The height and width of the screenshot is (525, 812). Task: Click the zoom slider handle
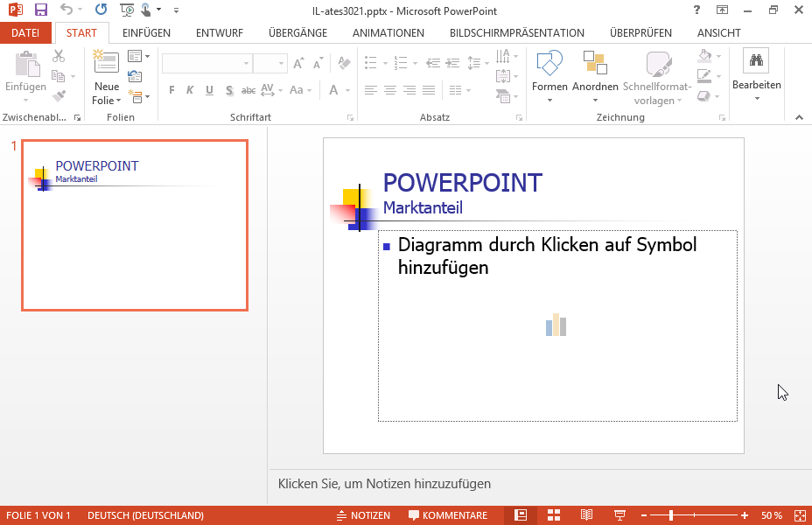[x=670, y=515]
